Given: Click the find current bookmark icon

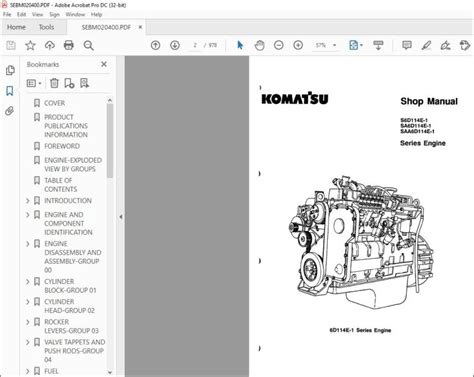Looking at the screenshot, I should coord(84,83).
